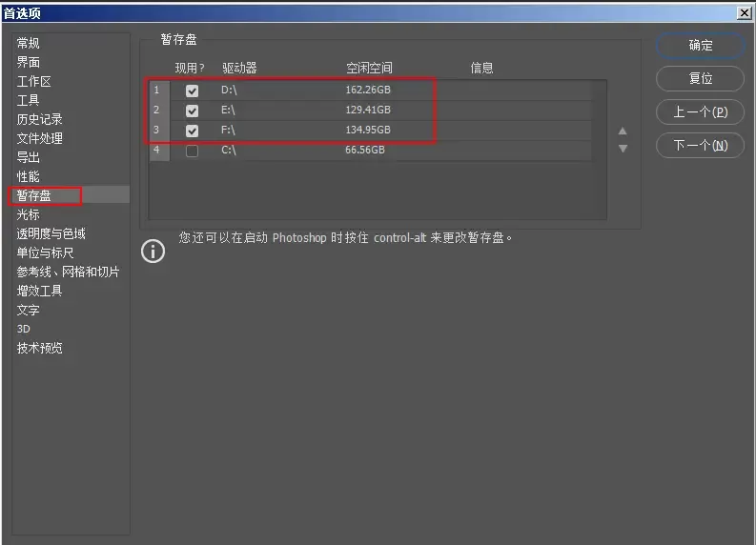Select 性能 in the category list
756x545 pixels.
click(29, 176)
